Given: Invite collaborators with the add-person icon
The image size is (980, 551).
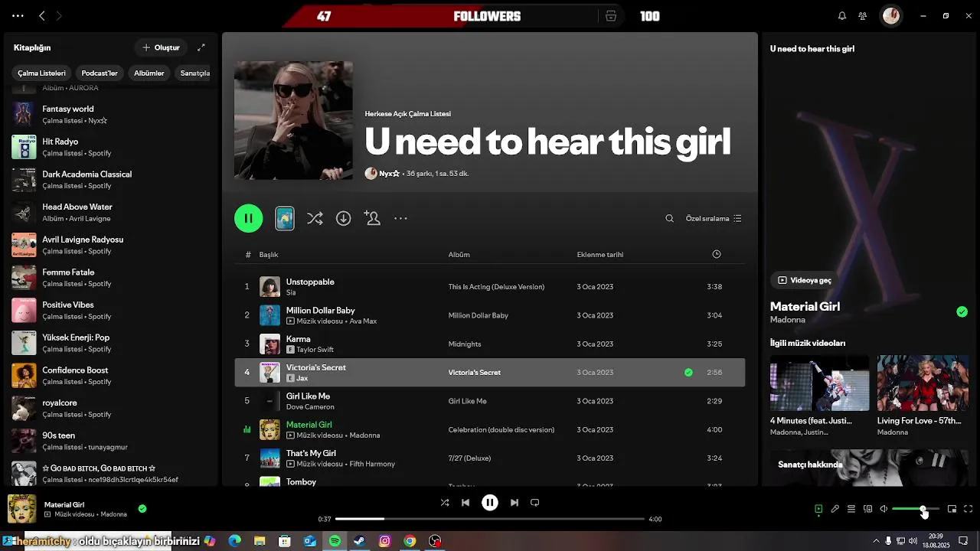Looking at the screenshot, I should tap(372, 218).
